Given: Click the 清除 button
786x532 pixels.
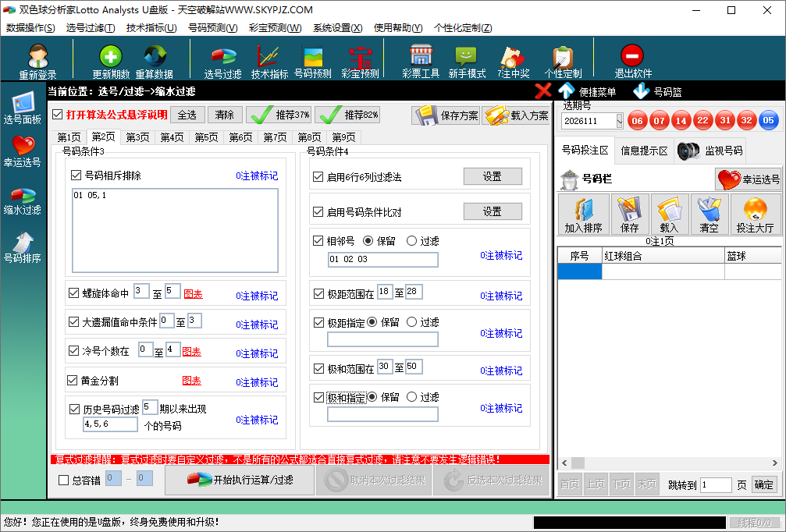Looking at the screenshot, I should tap(225, 115).
